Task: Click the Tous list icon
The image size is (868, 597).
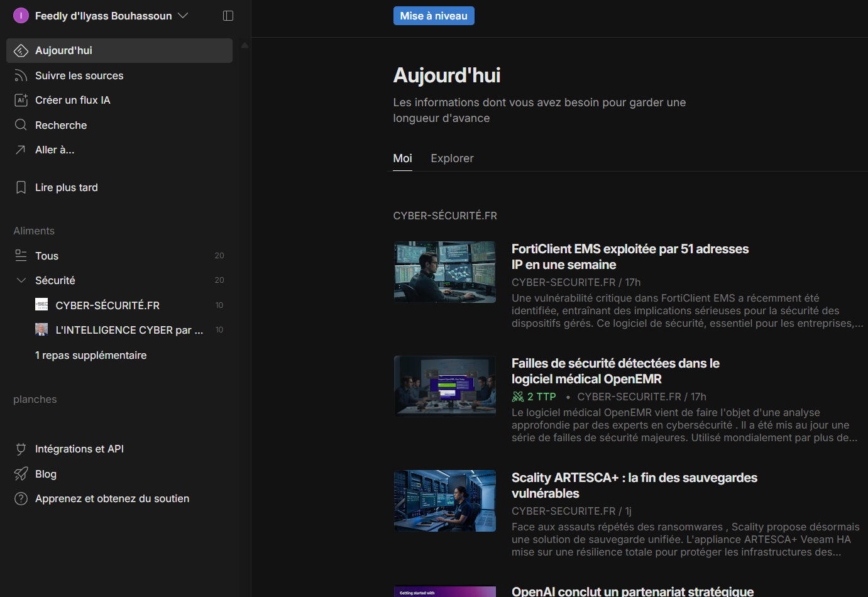Action: [x=21, y=256]
